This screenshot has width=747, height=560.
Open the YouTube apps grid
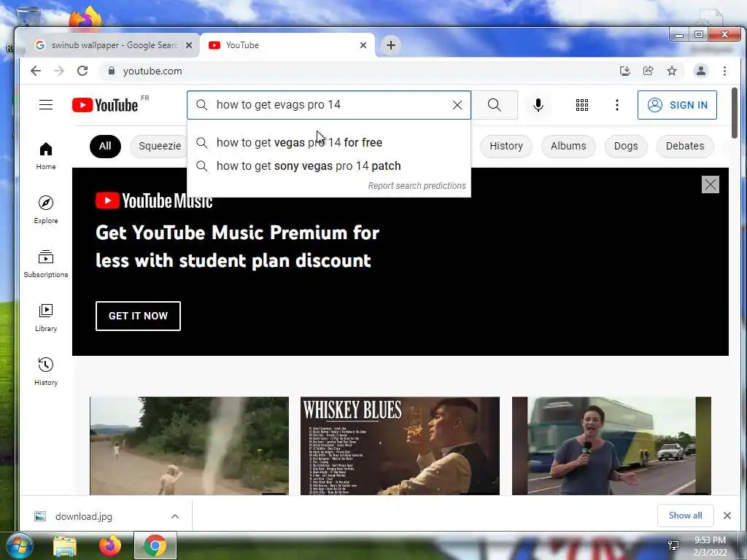[x=581, y=105]
